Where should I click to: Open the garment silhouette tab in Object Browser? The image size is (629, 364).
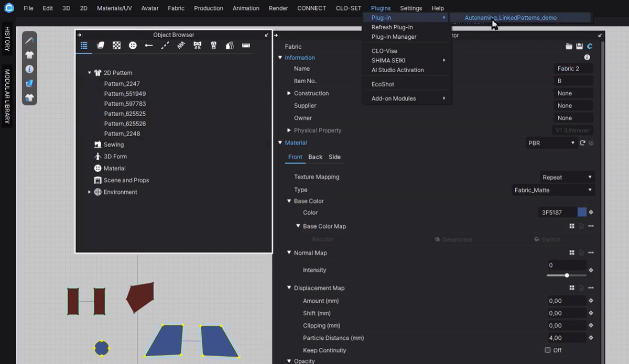pos(230,46)
